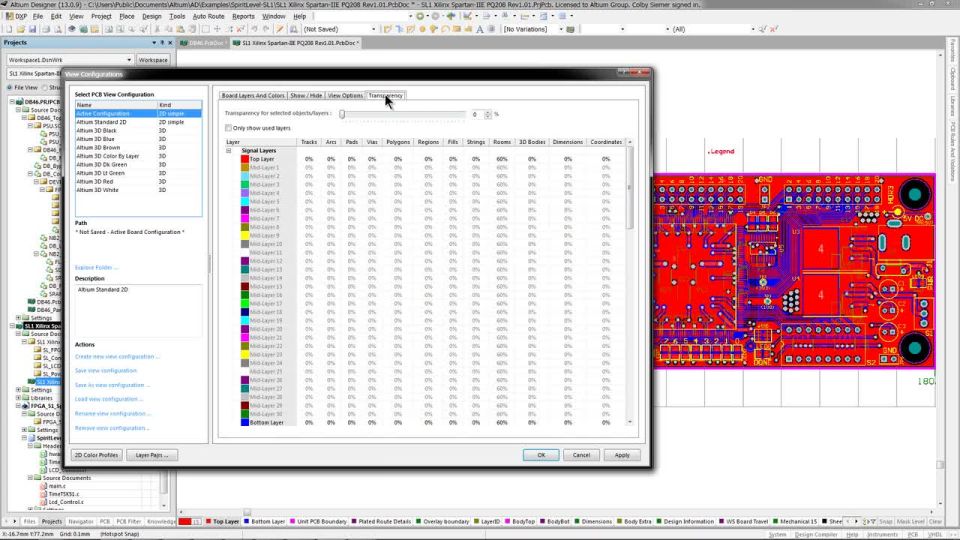Click the Bottom Layer blue color swatch
Screen dimensions: 960x540
point(245,422)
